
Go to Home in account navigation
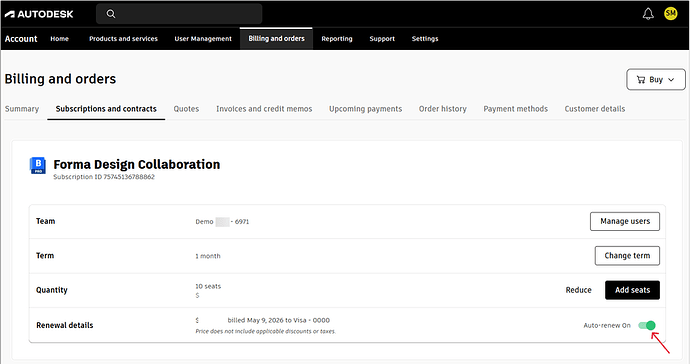[59, 39]
